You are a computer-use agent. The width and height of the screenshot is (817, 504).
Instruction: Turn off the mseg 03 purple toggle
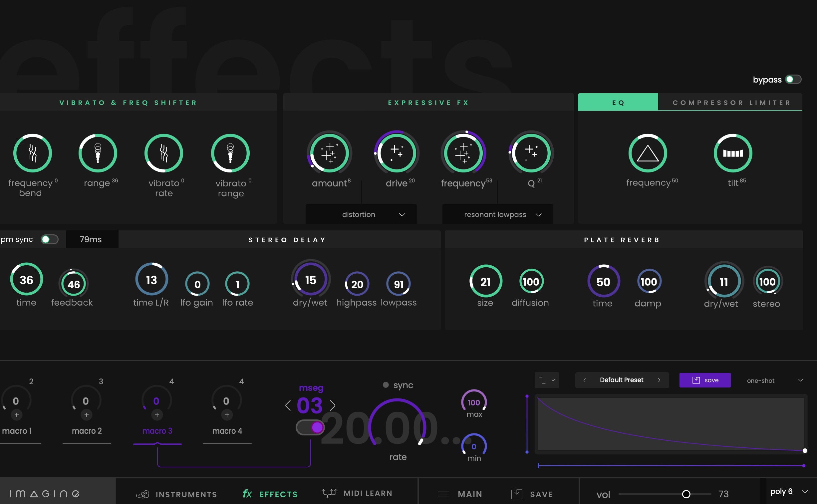pos(310,427)
